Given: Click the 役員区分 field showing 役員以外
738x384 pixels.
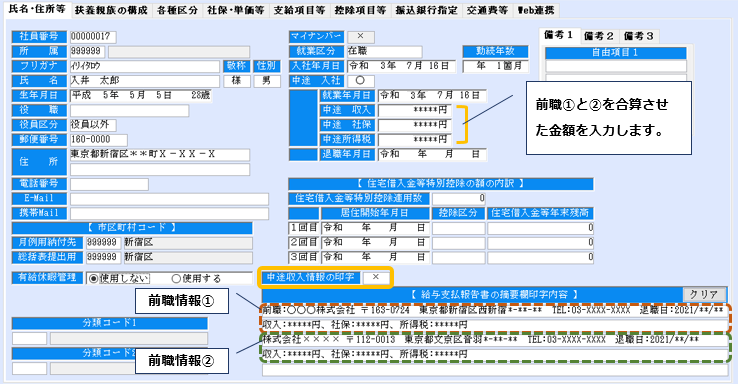Looking at the screenshot, I should pyautogui.click(x=93, y=125).
